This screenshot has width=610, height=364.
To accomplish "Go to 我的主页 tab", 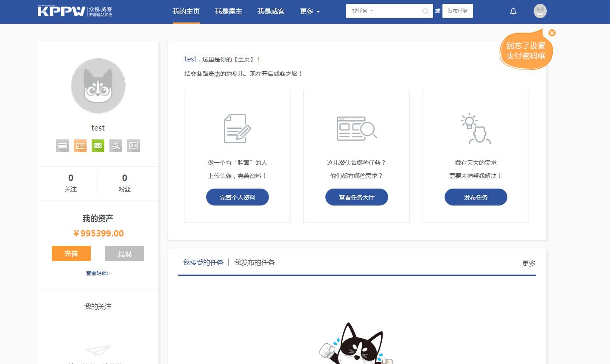I will [186, 11].
